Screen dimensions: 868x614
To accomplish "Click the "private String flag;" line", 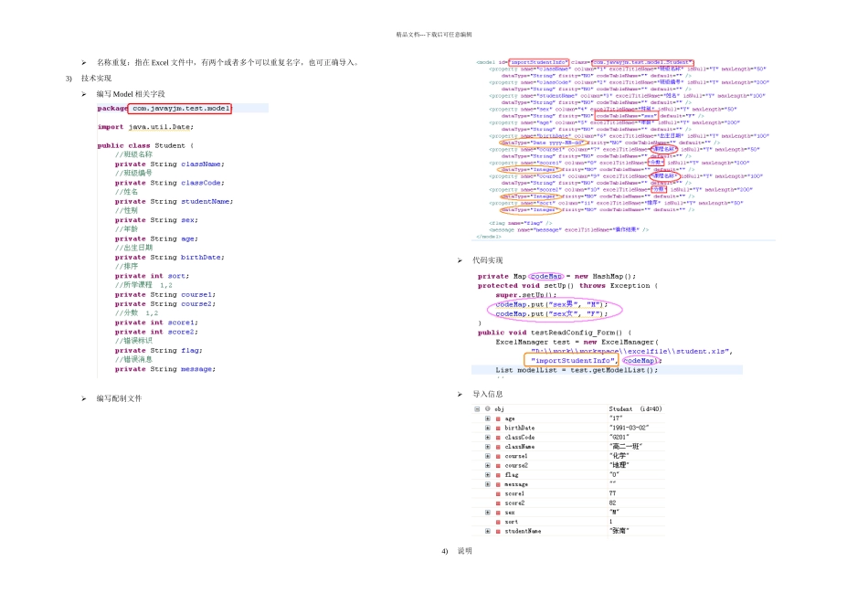I will [158, 351].
